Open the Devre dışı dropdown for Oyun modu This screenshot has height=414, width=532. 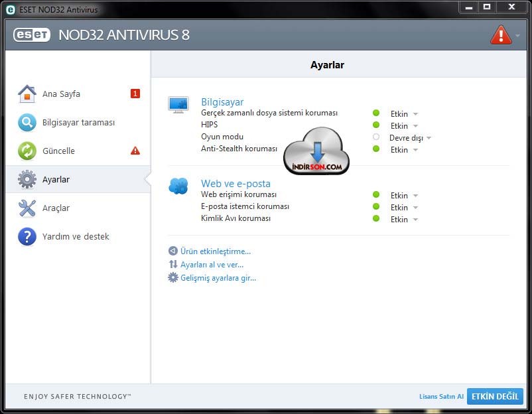pos(410,138)
